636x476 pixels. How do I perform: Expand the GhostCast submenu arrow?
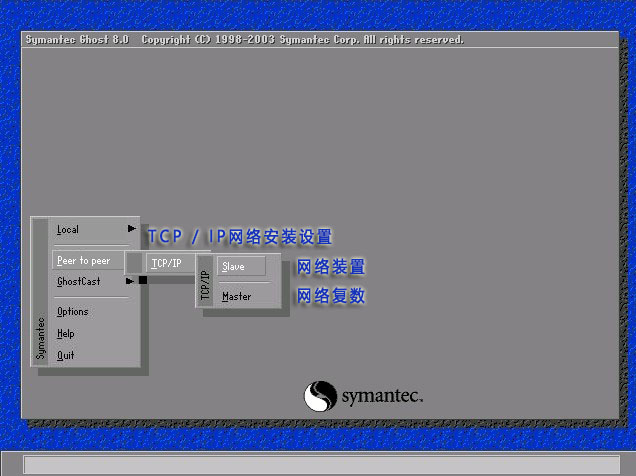pos(129,281)
